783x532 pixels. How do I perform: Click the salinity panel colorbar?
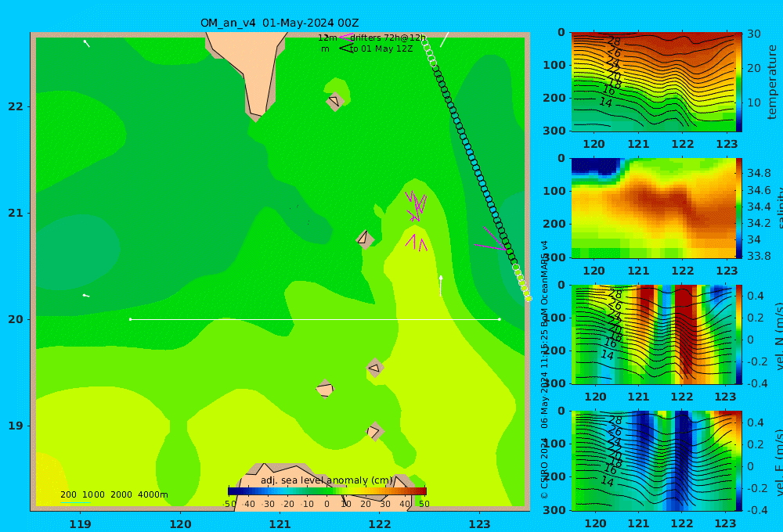point(739,208)
